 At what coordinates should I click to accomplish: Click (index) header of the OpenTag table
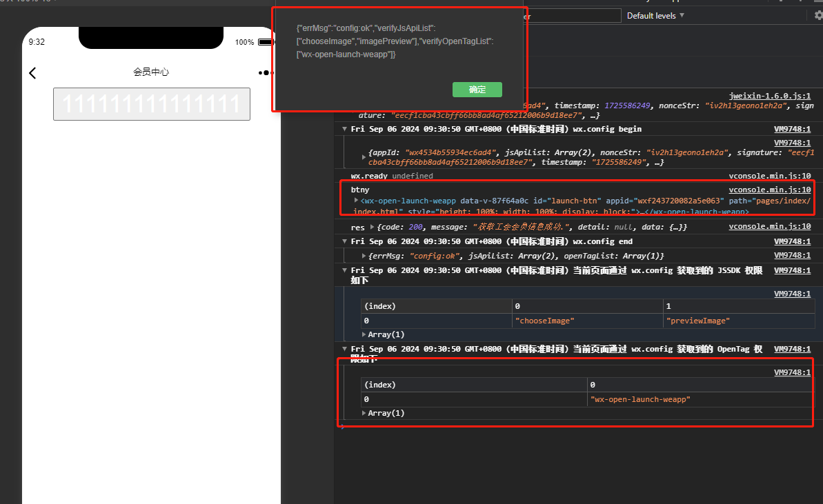point(474,385)
